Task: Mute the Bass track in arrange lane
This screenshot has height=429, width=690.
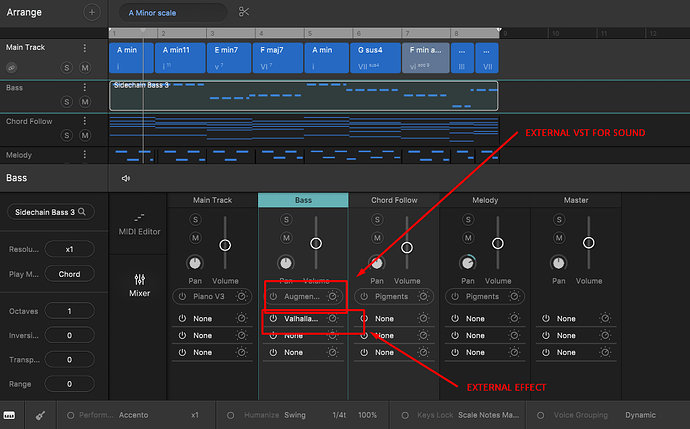Action: (x=85, y=101)
